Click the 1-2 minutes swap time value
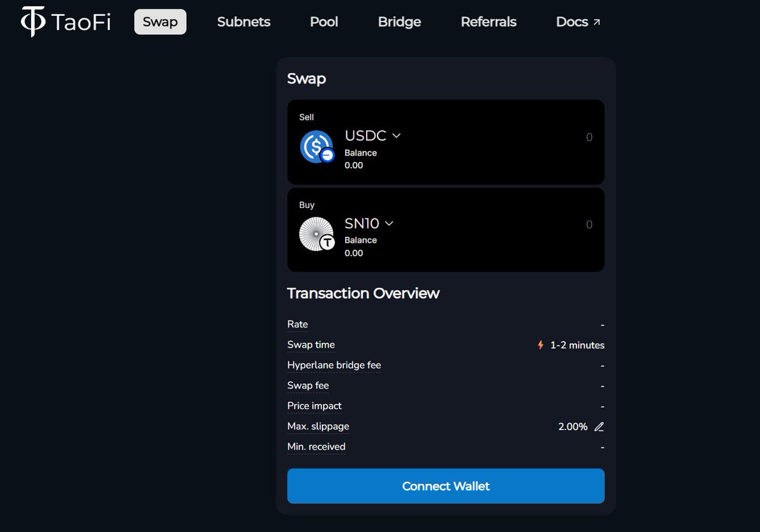Screen dimensions: 760x532 click(x=578, y=345)
